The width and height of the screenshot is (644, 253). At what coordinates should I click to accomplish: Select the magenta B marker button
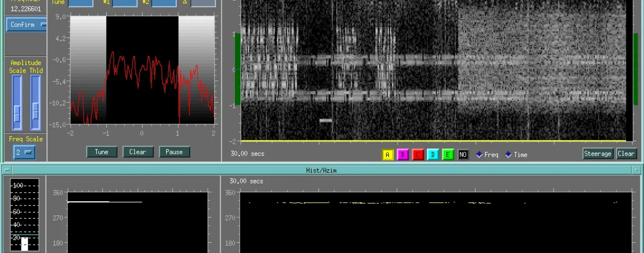[x=402, y=155]
